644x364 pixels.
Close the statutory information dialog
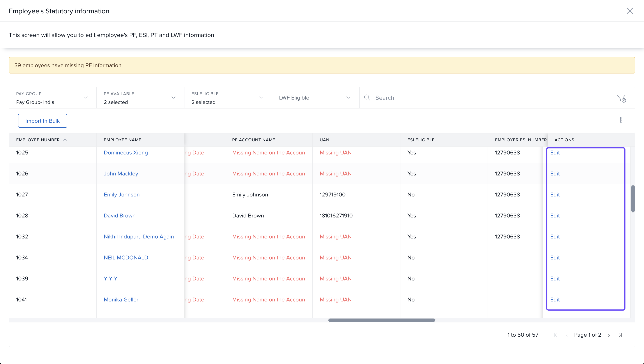tap(630, 11)
